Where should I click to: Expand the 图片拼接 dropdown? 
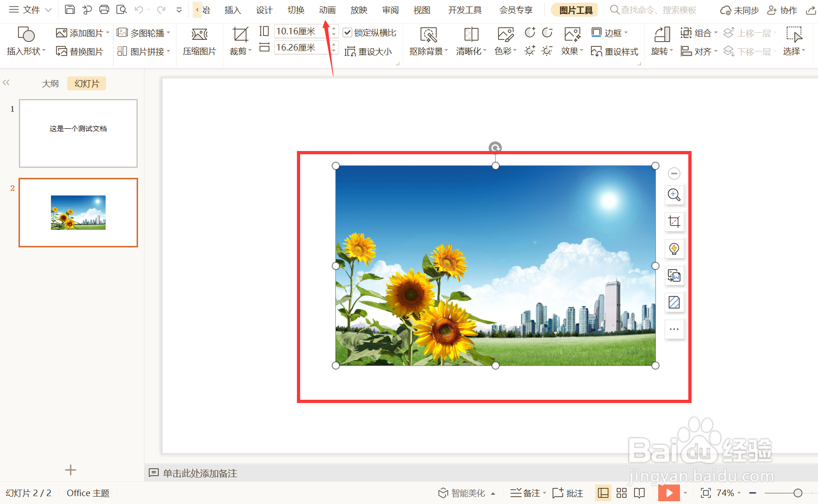(169, 51)
